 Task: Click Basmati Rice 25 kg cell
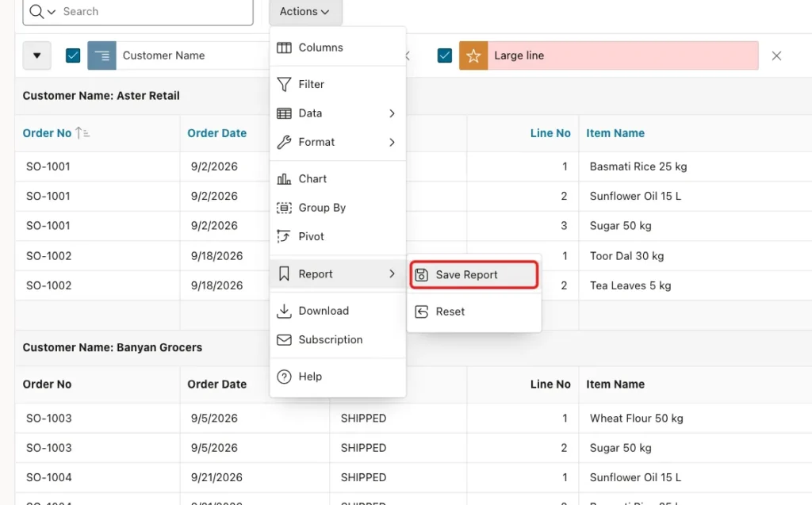click(x=638, y=166)
